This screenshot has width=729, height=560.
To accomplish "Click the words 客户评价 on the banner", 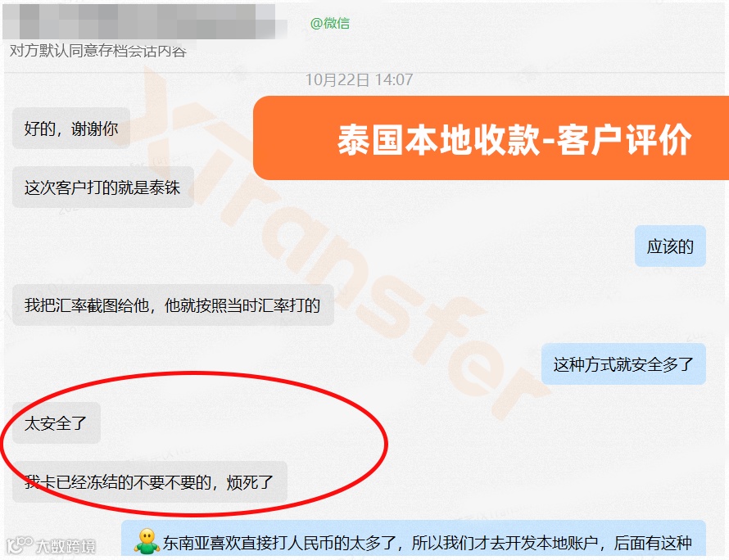I will 624,139.
